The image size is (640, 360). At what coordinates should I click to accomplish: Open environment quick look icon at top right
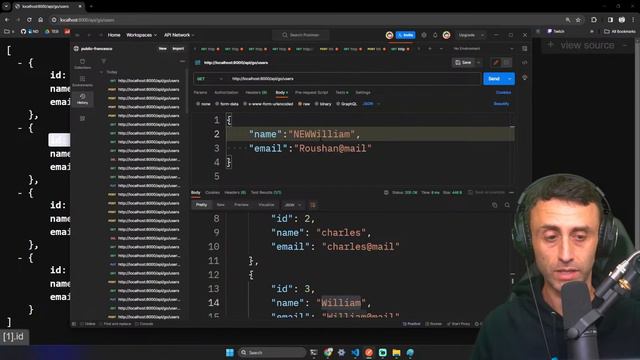coord(524,49)
